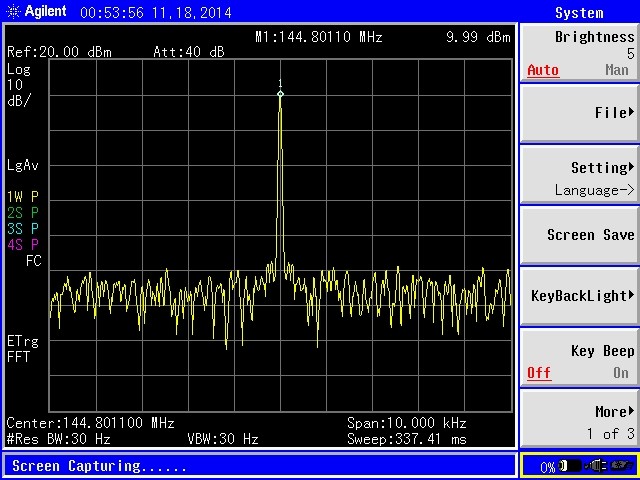The height and width of the screenshot is (480, 640).
Task: Click the marker 1 diamond on signal peak
Action: click(280, 94)
